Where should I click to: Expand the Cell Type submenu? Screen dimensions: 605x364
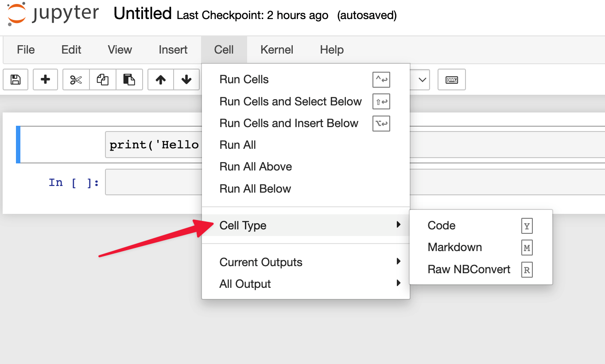(x=306, y=225)
